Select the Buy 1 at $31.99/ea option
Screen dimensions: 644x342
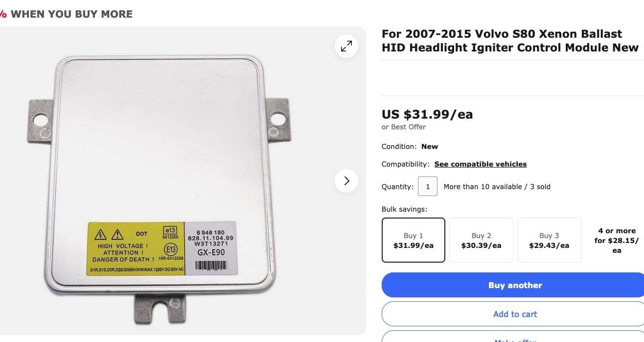tap(414, 240)
